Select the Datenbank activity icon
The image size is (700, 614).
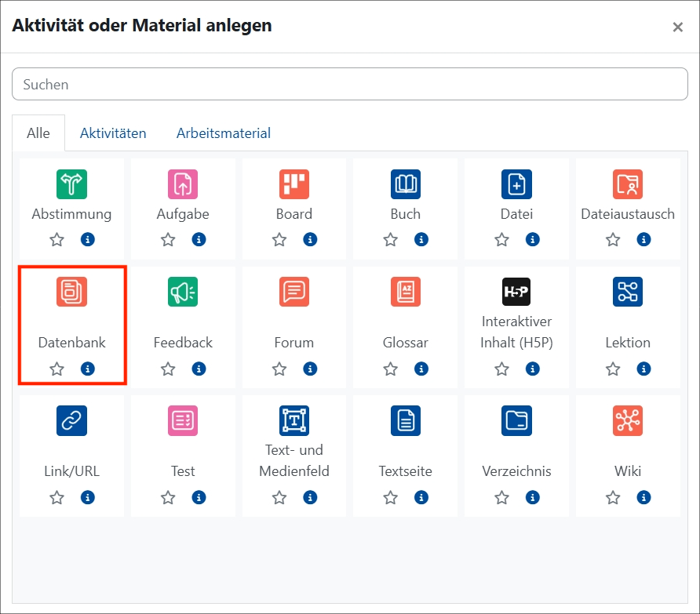pos(71,291)
